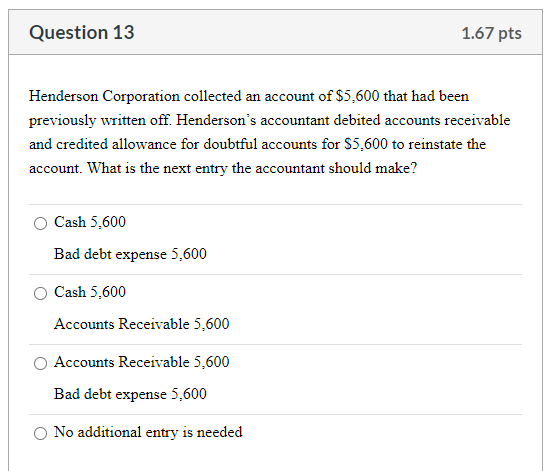Choose the Cash and Accounts Receivable radio button
Viewport: 556px width, 471px height.
(40, 293)
